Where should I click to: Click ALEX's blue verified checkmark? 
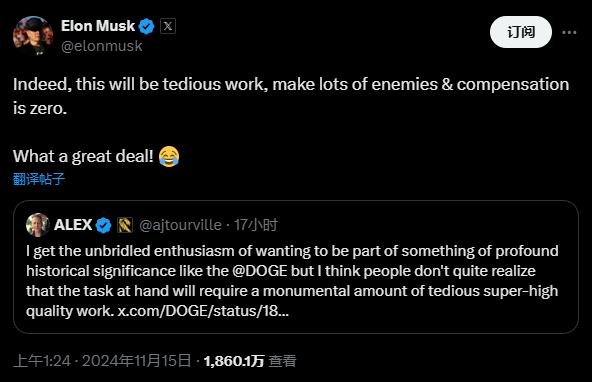(x=103, y=225)
